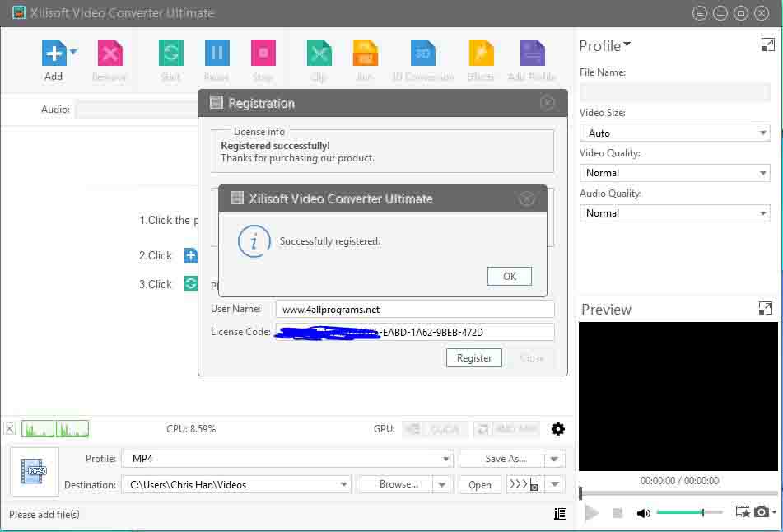The image size is (783, 532).
Task: Expand the Profile panel with corner icon
Action: (x=767, y=44)
